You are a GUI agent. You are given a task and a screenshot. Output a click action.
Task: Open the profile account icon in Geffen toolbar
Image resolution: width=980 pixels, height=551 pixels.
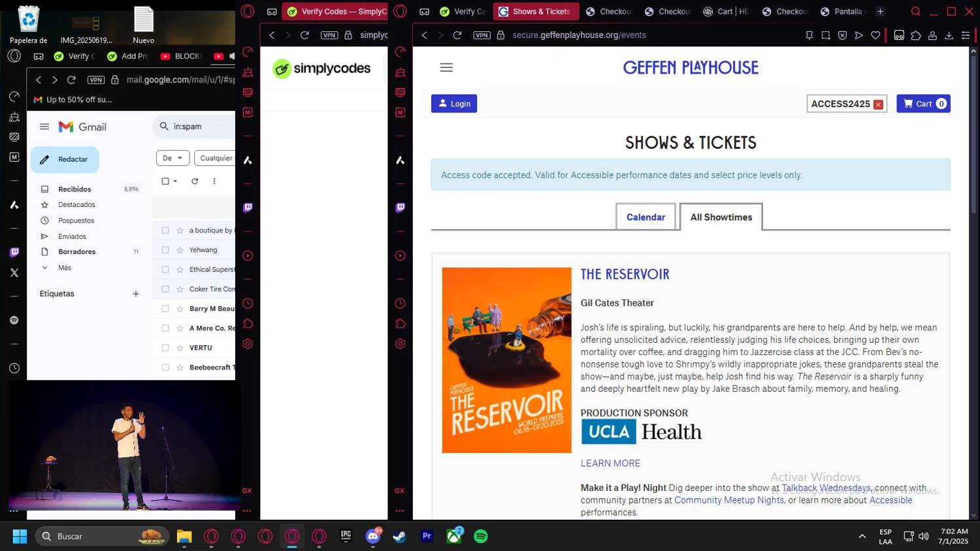(x=932, y=35)
